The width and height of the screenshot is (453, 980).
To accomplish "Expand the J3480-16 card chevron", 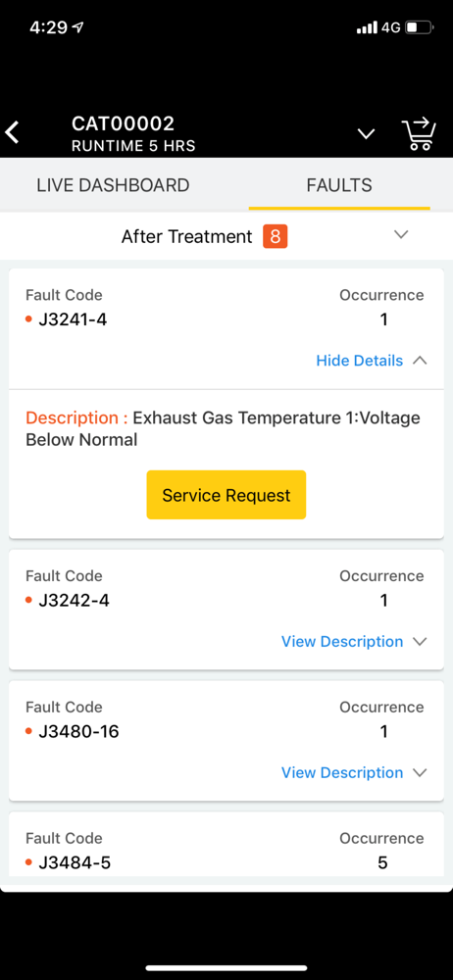I will (x=420, y=773).
